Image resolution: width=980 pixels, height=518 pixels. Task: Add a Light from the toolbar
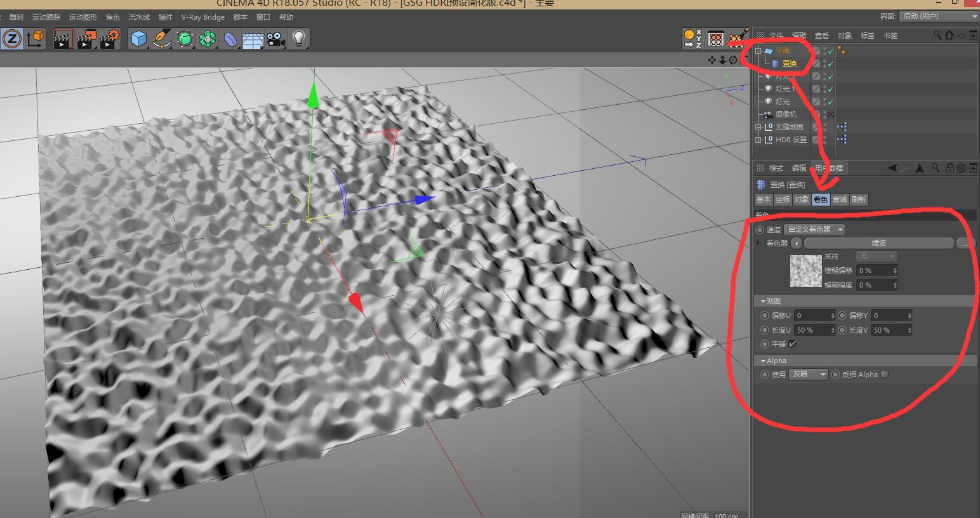tap(299, 39)
